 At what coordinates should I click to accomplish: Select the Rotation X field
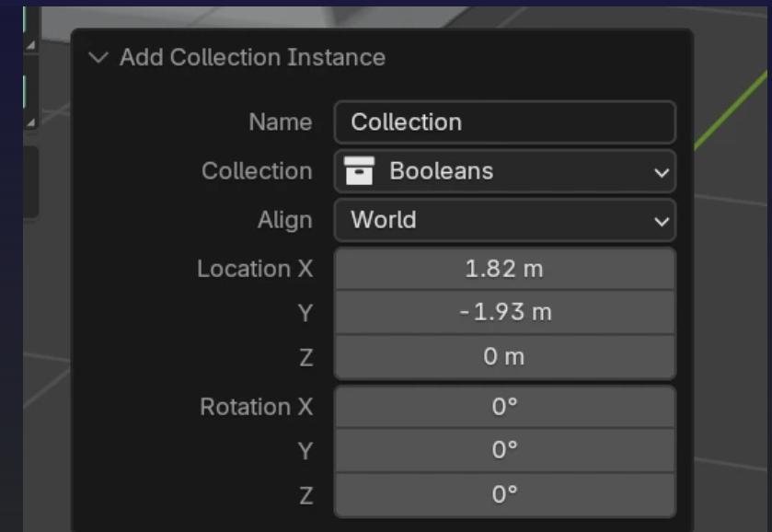tap(504, 407)
